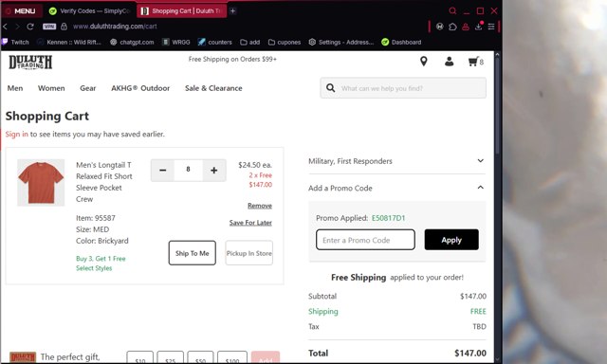Select the $25 gift card amount
This screenshot has height=364, width=607.
point(171,358)
